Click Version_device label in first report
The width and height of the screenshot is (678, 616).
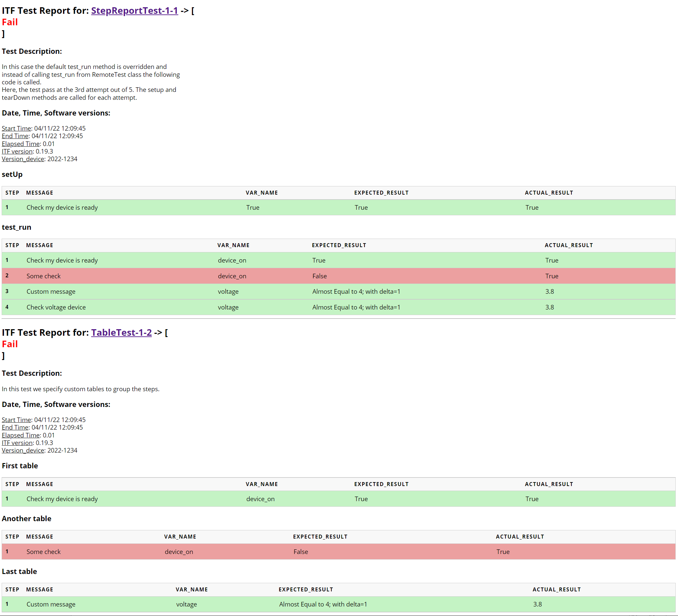click(23, 159)
